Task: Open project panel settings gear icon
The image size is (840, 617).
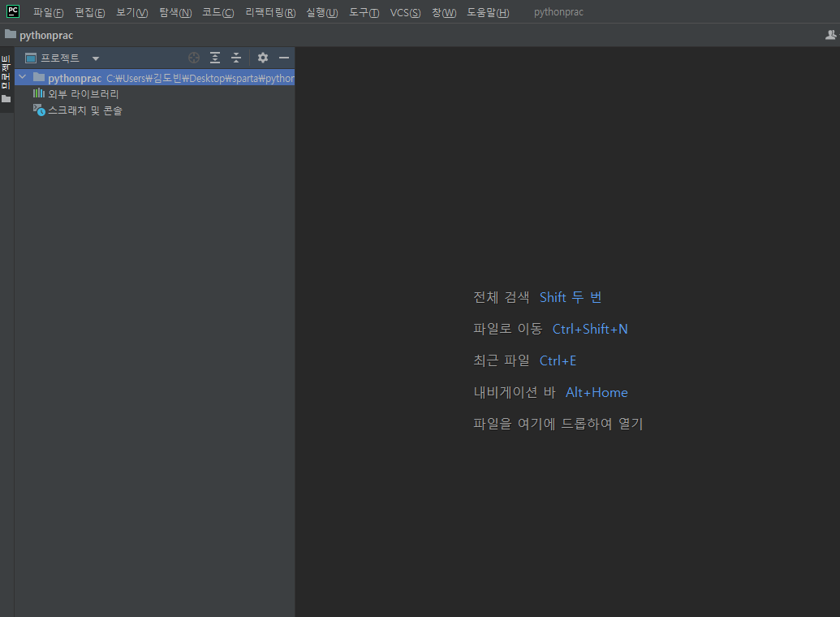Action: click(262, 58)
